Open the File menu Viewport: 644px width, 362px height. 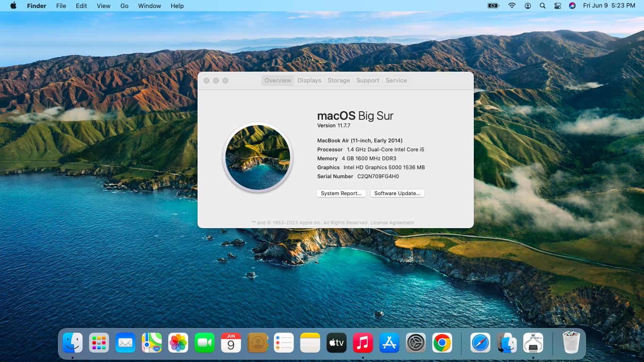coord(61,6)
